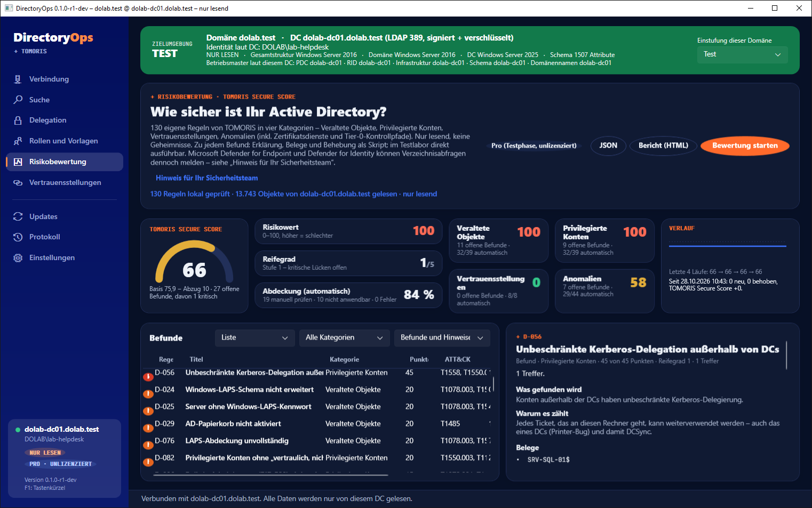Screen dimensions: 812x508
Task: Sort by the ATT&CK column header
Action: pos(457,359)
